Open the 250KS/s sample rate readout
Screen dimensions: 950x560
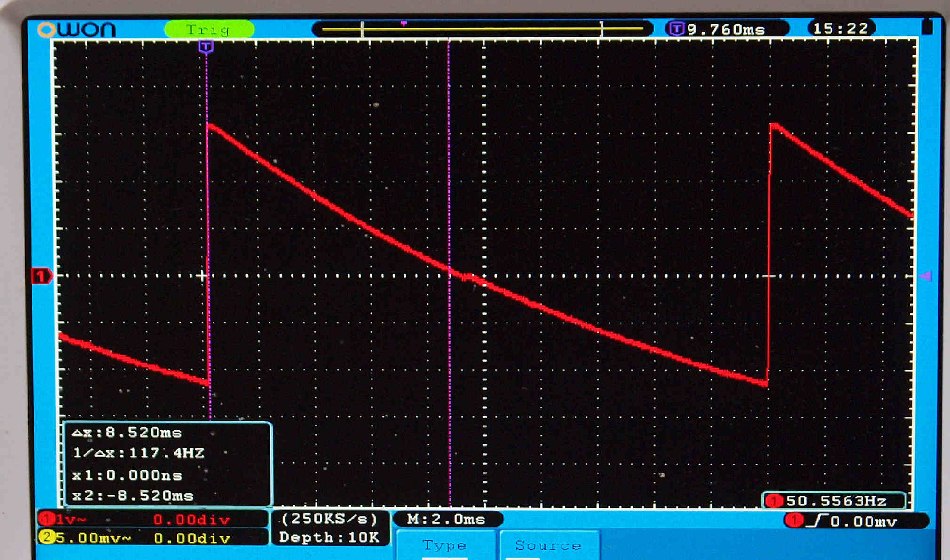pyautogui.click(x=329, y=519)
